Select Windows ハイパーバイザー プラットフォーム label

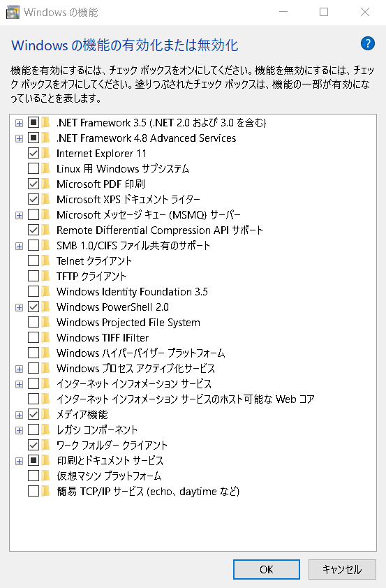pyautogui.click(x=140, y=353)
